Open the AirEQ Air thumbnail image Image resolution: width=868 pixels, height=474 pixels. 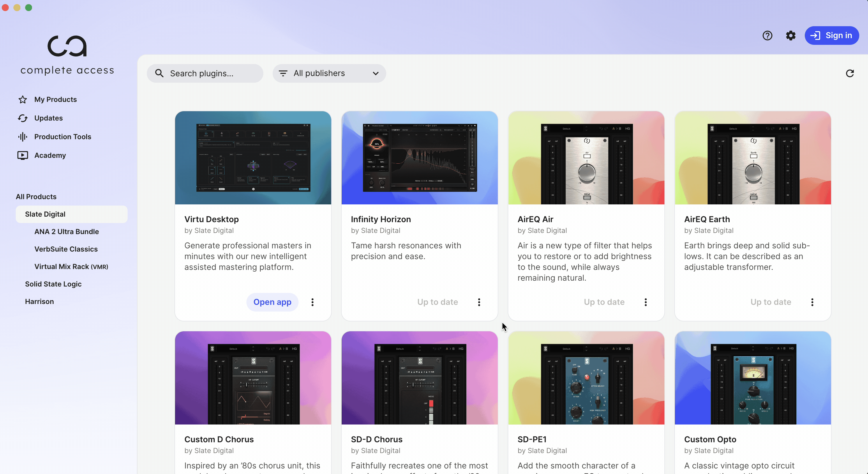pos(586,158)
